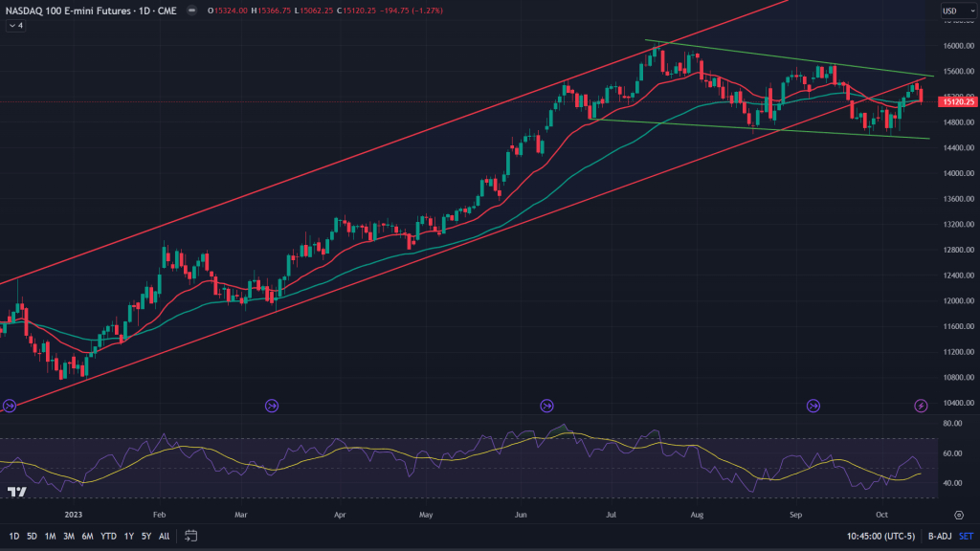This screenshot has height=551, width=980.
Task: Switch to the YTD time range
Action: 106,536
